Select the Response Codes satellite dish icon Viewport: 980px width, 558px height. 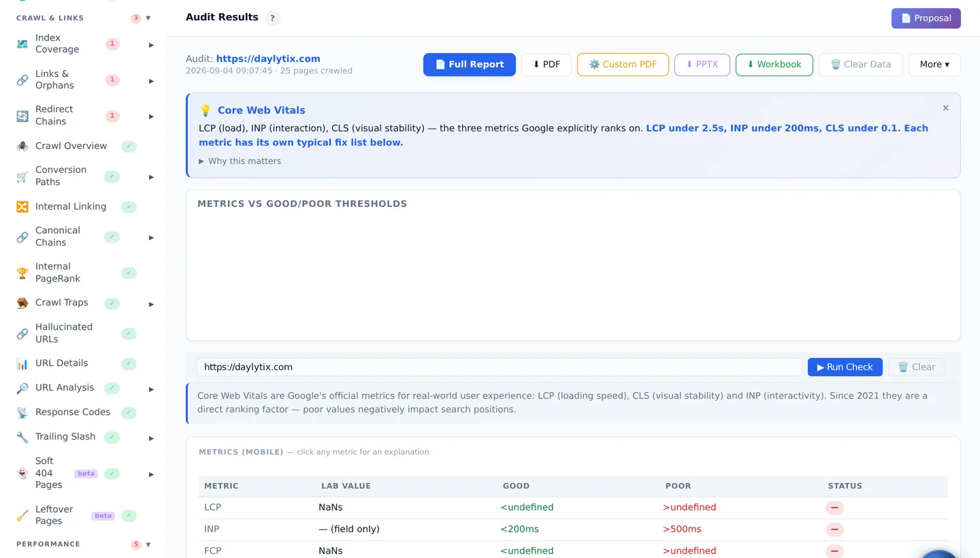[22, 412]
